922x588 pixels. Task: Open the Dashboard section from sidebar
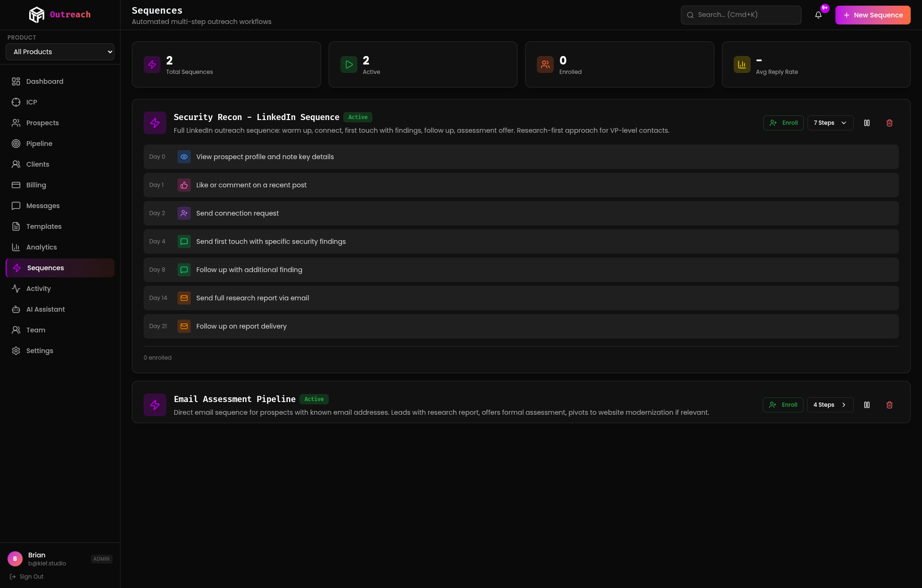pos(44,81)
